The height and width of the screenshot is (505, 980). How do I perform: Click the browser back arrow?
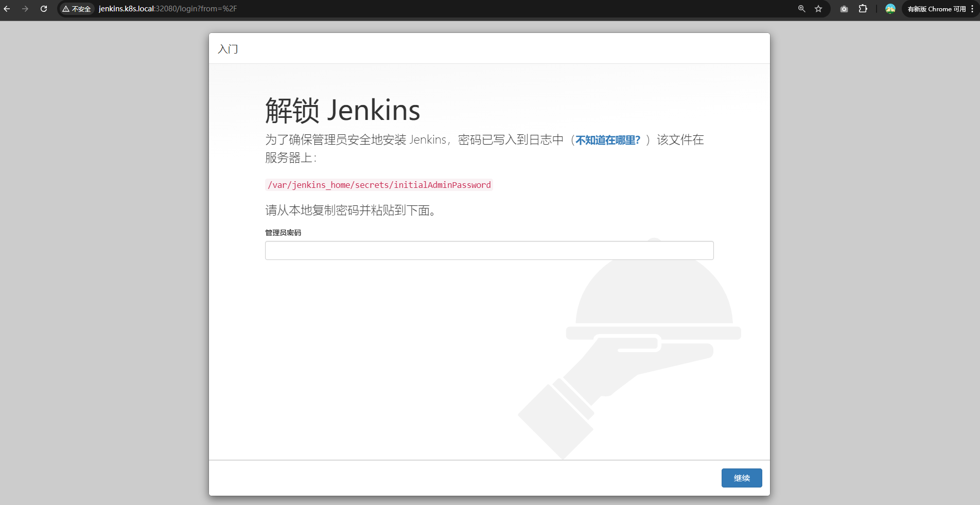click(x=7, y=9)
